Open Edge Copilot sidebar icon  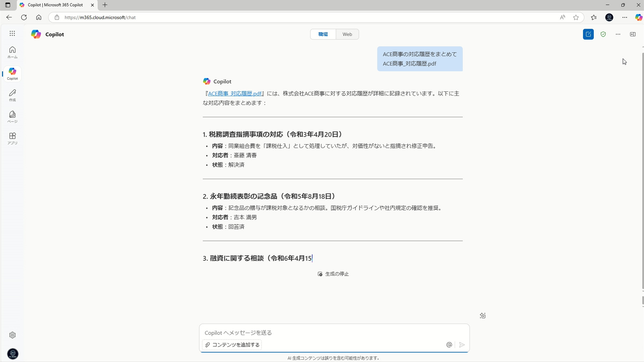click(639, 17)
